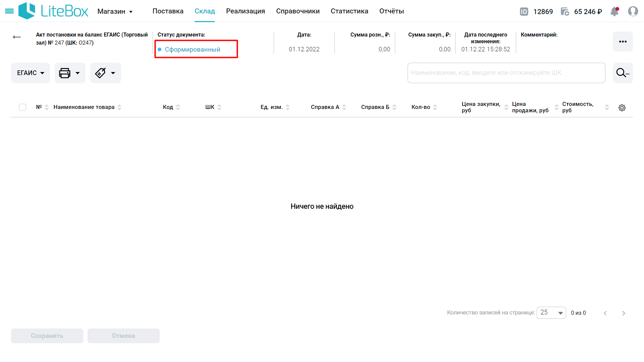644x362 pixels.
Task: Switch to Справочники section
Action: 298,11
